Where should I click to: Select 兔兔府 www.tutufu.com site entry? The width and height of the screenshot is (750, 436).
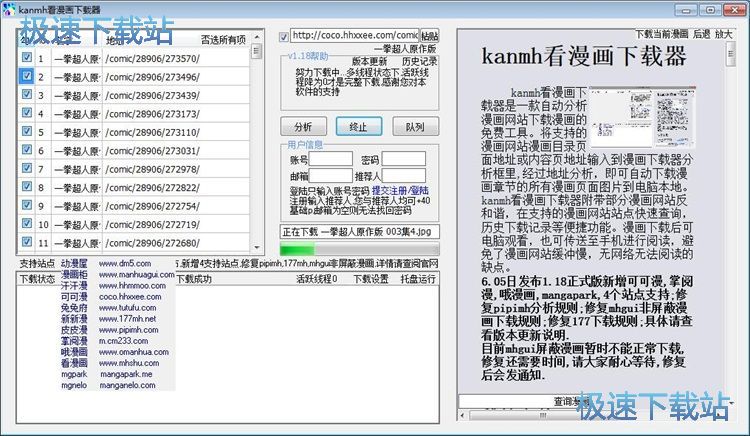(x=109, y=307)
